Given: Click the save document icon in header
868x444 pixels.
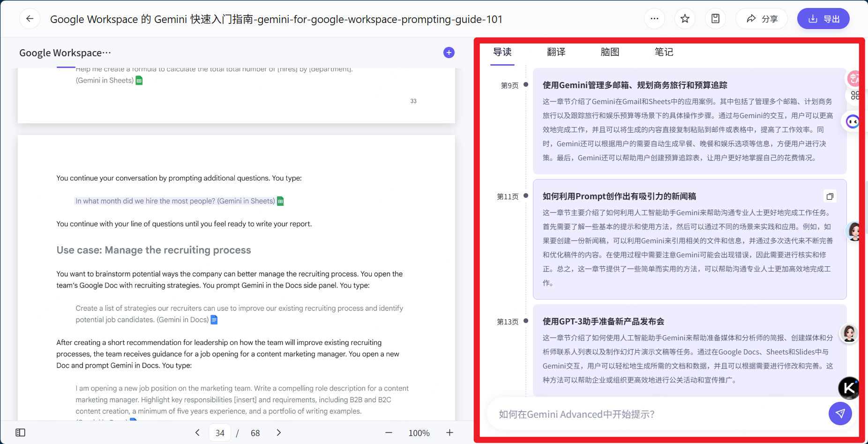Looking at the screenshot, I should click(715, 19).
